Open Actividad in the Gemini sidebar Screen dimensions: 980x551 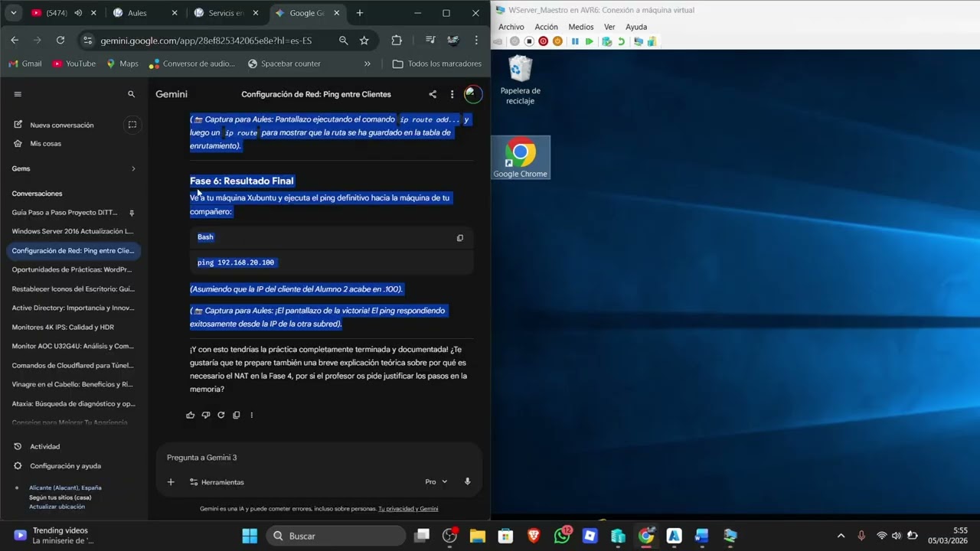44,446
